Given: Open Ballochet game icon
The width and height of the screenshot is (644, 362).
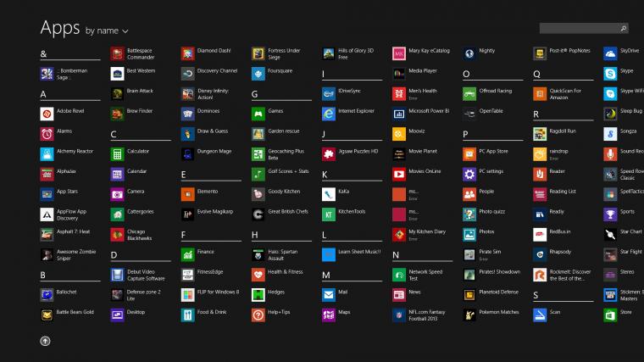Looking at the screenshot, I should click(47, 295).
